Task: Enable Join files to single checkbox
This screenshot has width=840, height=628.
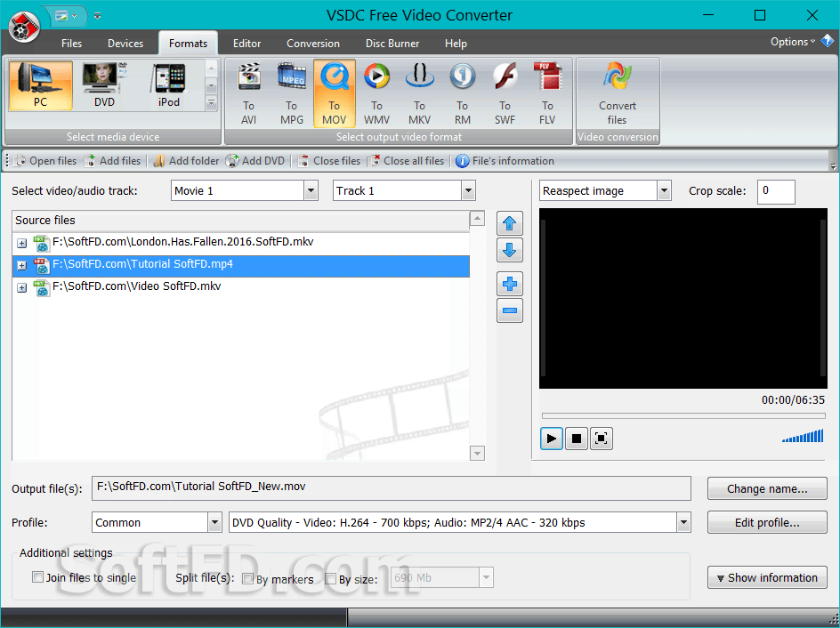Action: [37, 577]
